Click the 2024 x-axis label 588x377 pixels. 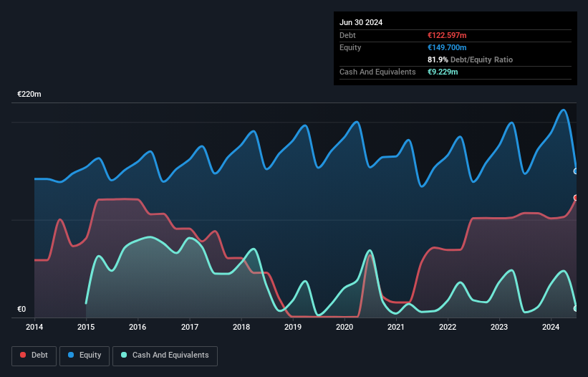click(551, 327)
